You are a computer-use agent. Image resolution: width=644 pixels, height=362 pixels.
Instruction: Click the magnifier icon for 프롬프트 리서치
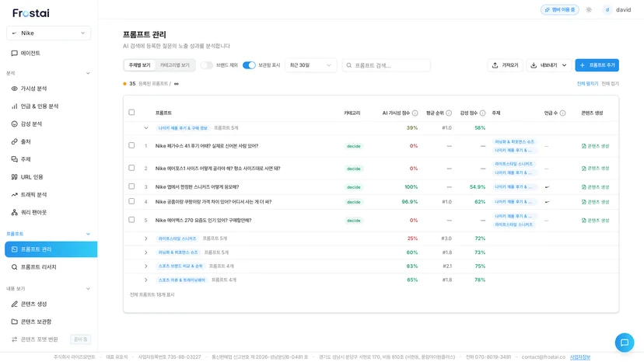pyautogui.click(x=14, y=267)
